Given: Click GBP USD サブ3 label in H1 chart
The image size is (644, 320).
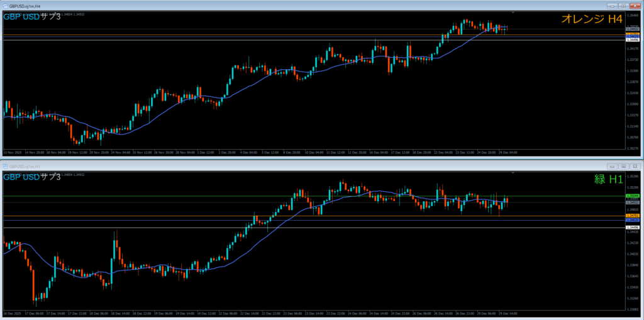Looking at the screenshot, I should click(32, 177).
